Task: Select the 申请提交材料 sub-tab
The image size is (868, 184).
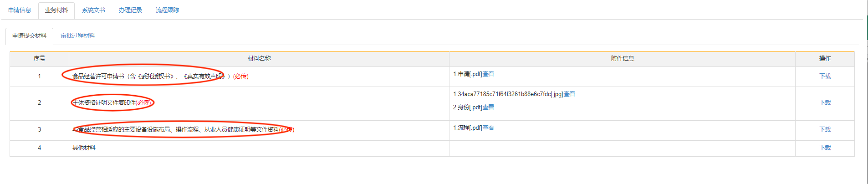Action: [30, 36]
